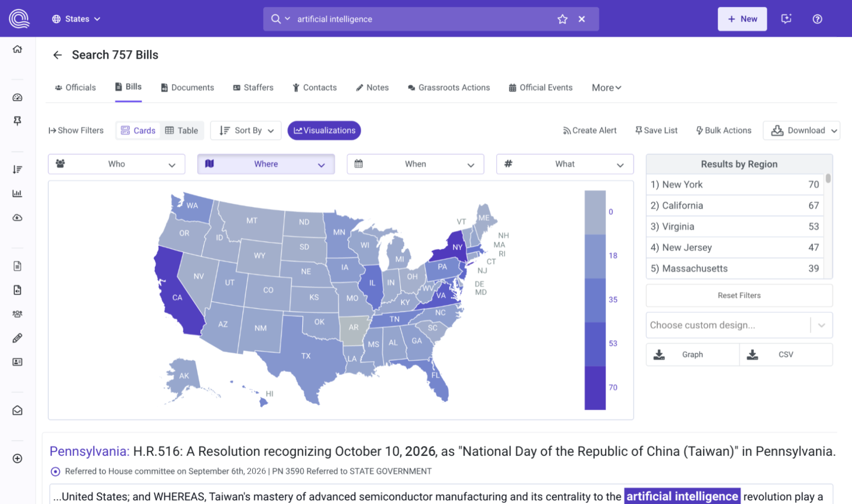Image resolution: width=852 pixels, height=504 pixels.
Task: Toggle the Visualizations button off
Action: point(324,131)
